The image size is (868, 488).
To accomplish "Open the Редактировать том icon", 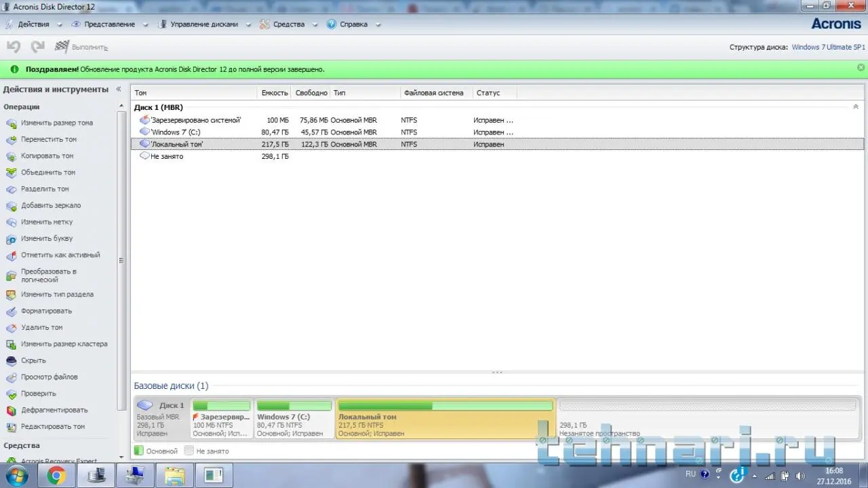I will (11, 427).
